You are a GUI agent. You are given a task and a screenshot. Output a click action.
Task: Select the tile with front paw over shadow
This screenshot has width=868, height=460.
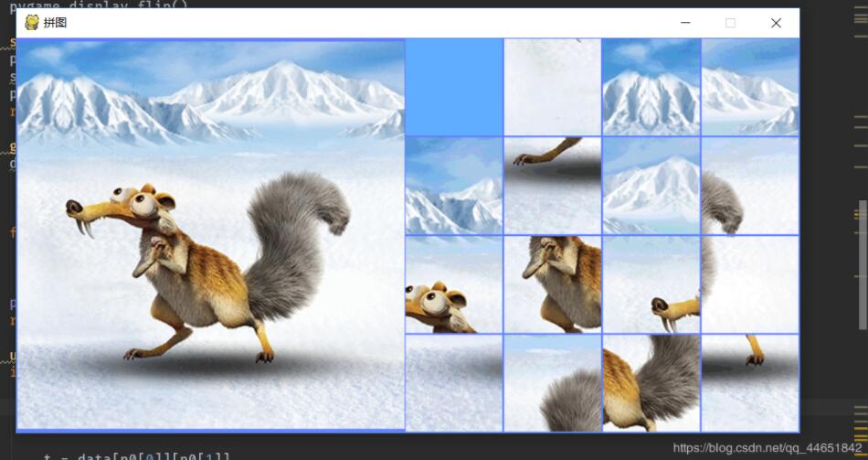click(x=553, y=186)
